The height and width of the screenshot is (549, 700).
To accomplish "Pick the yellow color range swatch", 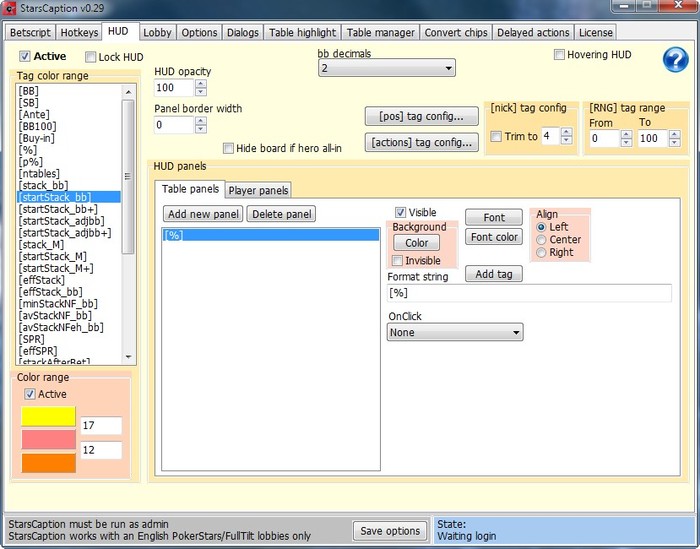I will tap(48, 416).
